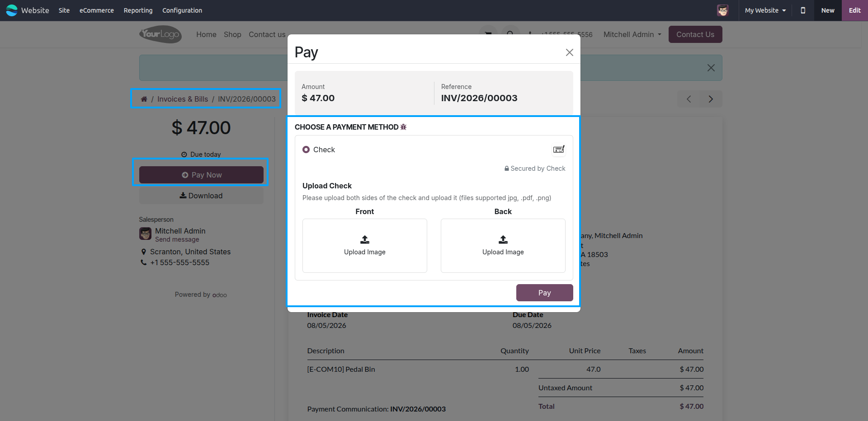The image size is (868, 421).
Task: Click the user avatar in top bar
Action: (x=722, y=10)
